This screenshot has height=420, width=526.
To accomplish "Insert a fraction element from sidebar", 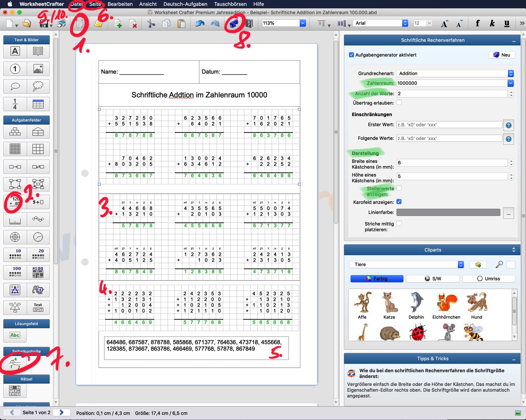I will (x=15, y=104).
